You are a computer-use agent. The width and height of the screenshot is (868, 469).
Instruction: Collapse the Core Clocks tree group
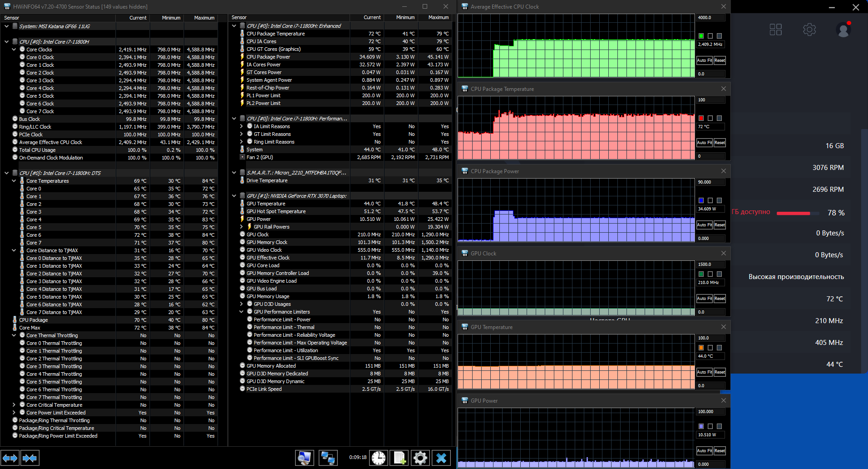tap(14, 50)
